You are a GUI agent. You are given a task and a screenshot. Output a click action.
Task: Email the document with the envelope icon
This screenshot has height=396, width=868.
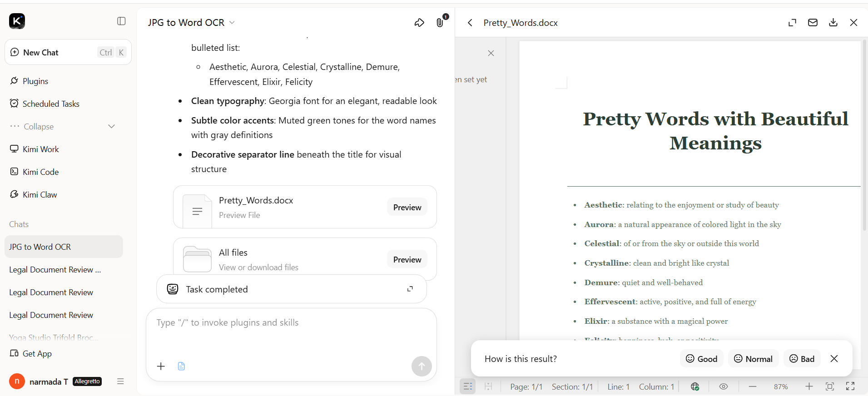813,23
